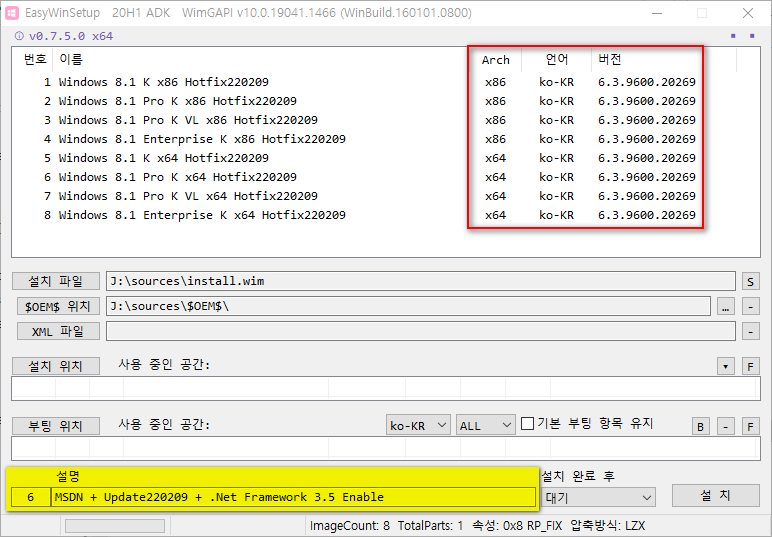
Task: Click the index field showing 6
Action: point(31,497)
